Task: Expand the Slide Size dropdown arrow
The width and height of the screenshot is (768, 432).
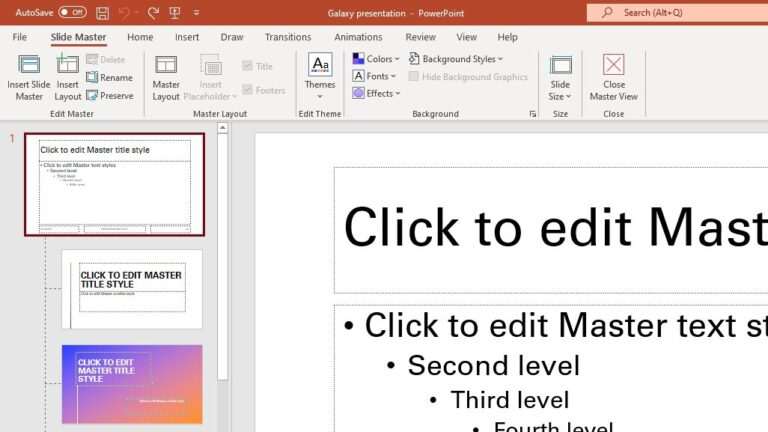Action: [x=568, y=96]
